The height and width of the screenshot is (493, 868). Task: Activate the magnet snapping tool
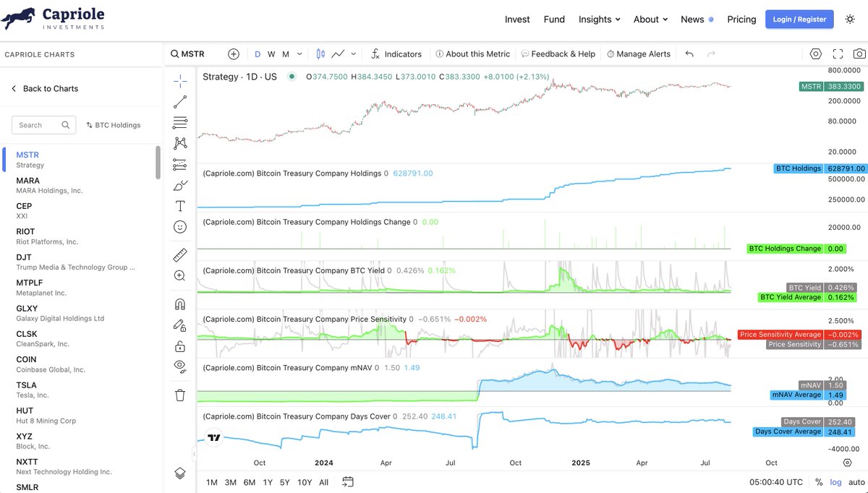click(x=180, y=304)
